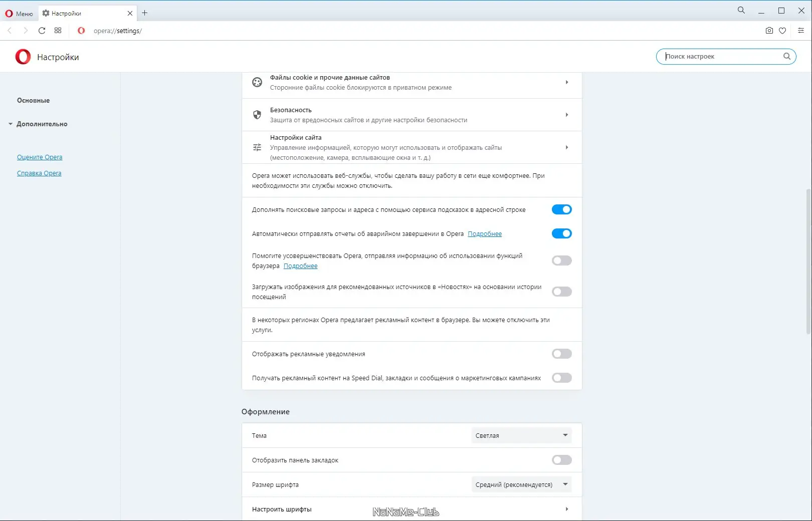Image resolution: width=812 pixels, height=521 pixels.
Task: Add page to bookmarks with heart icon
Action: (x=782, y=31)
